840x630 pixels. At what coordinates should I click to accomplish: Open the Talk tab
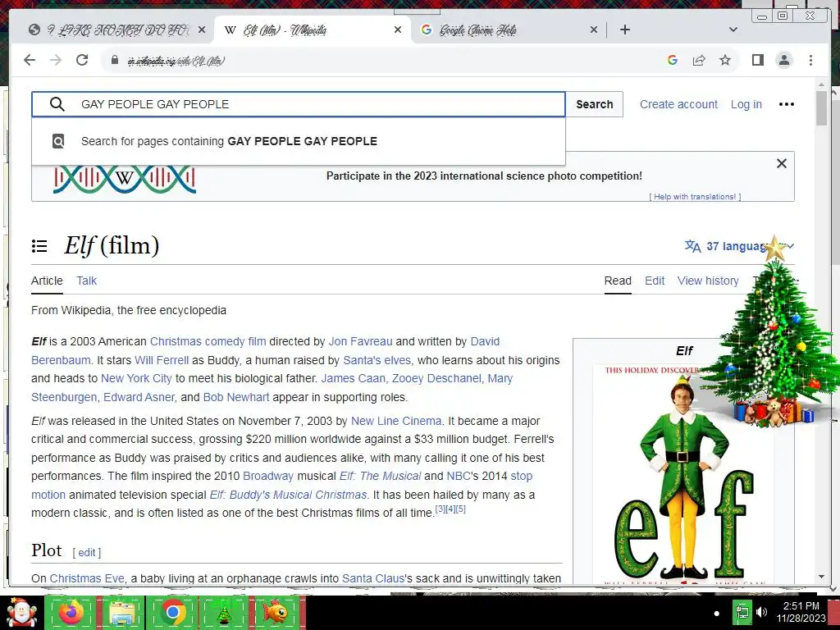[86, 281]
